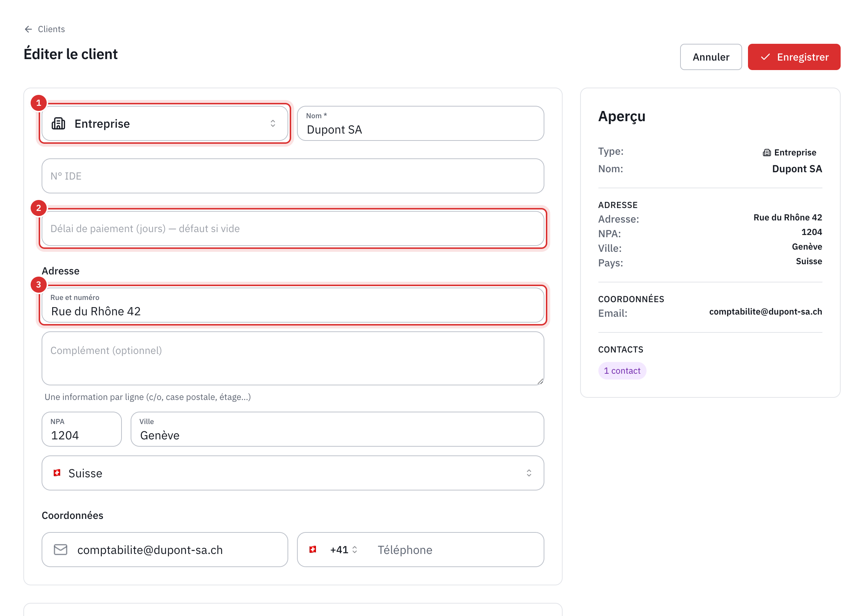Select the Aperçu email comptabilite@dupont-sa.ch
This screenshot has width=864, height=616.
pyautogui.click(x=765, y=311)
